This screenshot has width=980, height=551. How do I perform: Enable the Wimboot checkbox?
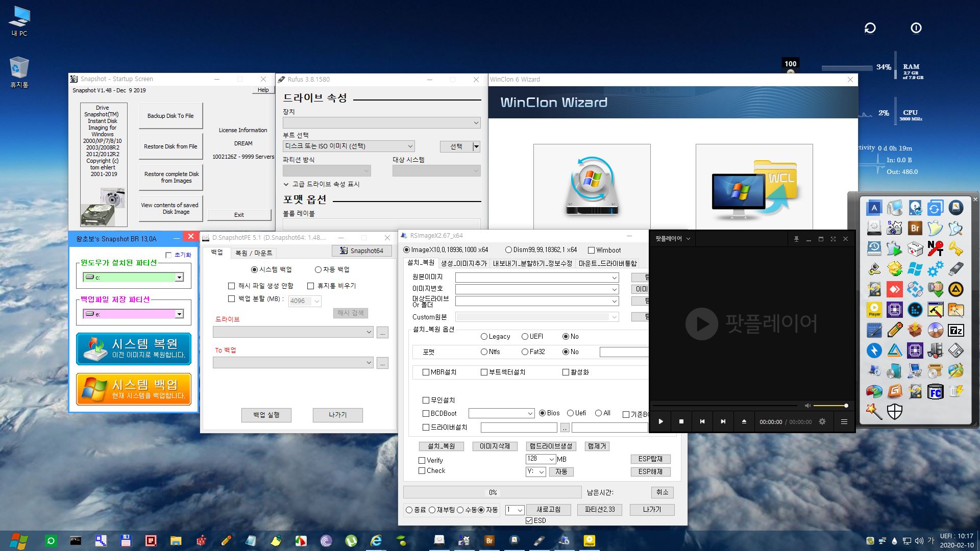coord(591,251)
